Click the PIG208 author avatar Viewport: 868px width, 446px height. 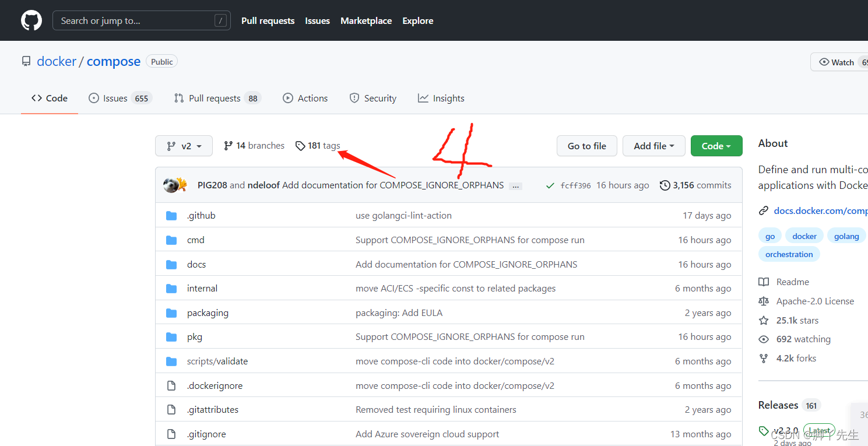(x=171, y=185)
